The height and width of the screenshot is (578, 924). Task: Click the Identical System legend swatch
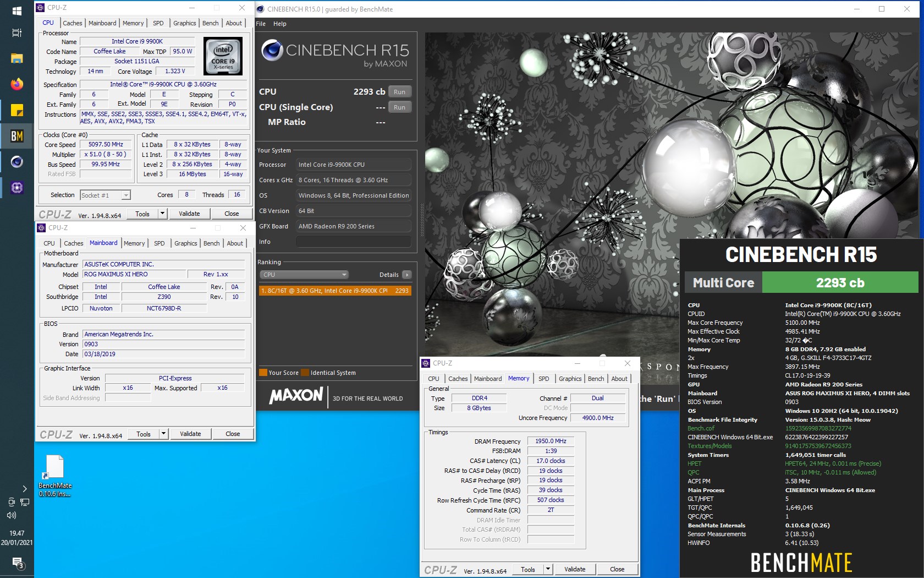[x=305, y=373]
